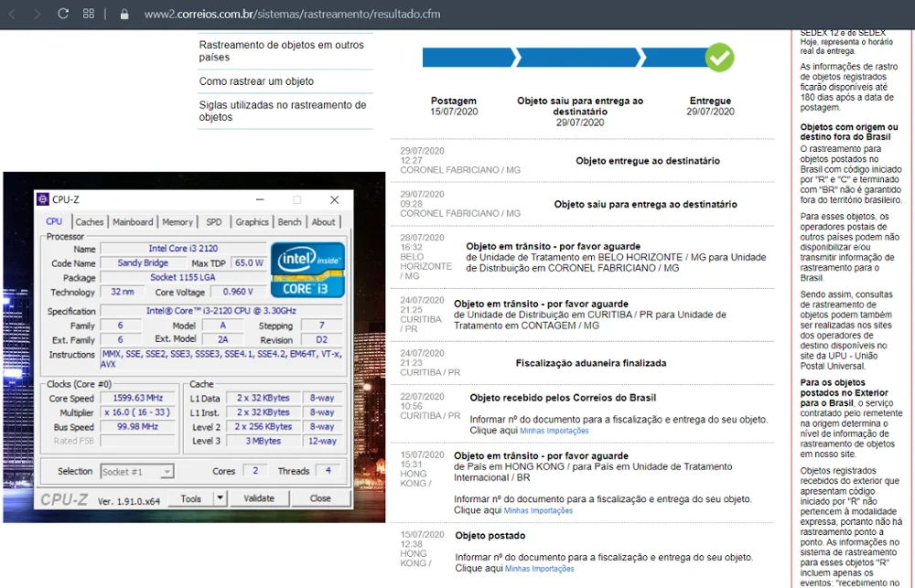
Task: Switch to the Bench tab in CPU-Z
Action: click(289, 221)
